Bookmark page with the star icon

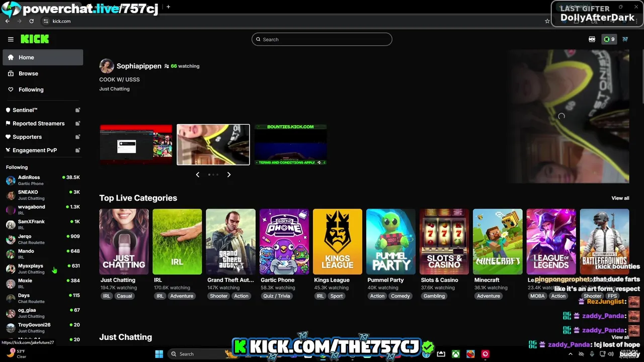(547, 21)
